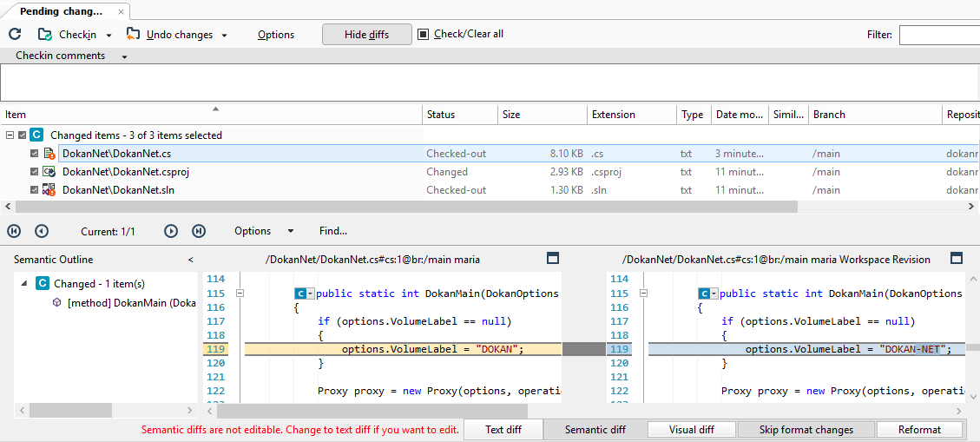The height and width of the screenshot is (442, 980).
Task: Select the DokanNet\DokanNet.csproj row
Action: click(490, 171)
